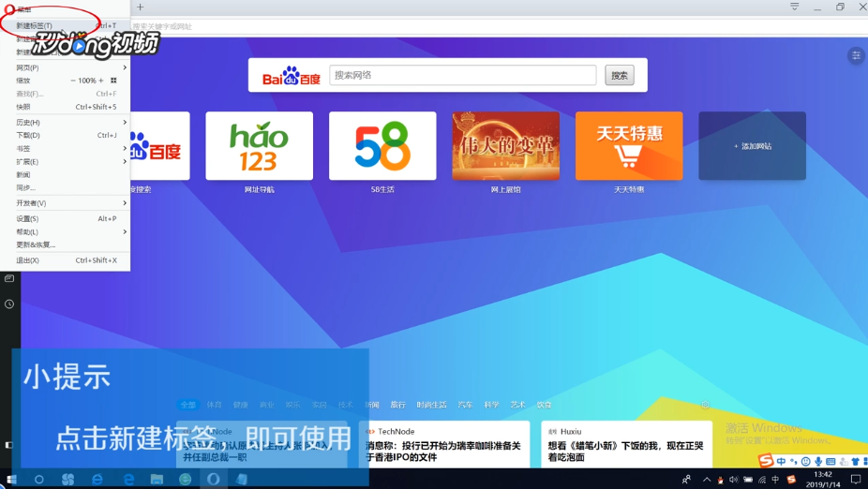Viewport: 868px width, 489px height.
Task: Expand the 网页(P) submenu
Action: tap(66, 67)
